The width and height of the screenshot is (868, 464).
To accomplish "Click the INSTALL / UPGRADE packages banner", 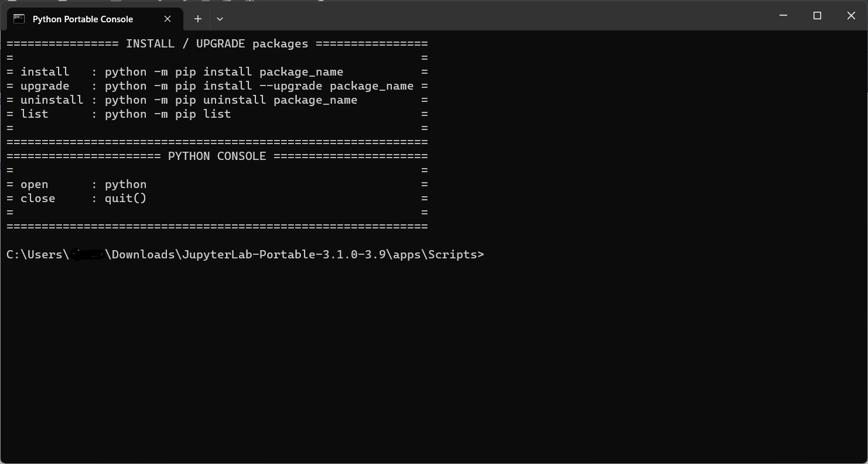I will (x=217, y=43).
